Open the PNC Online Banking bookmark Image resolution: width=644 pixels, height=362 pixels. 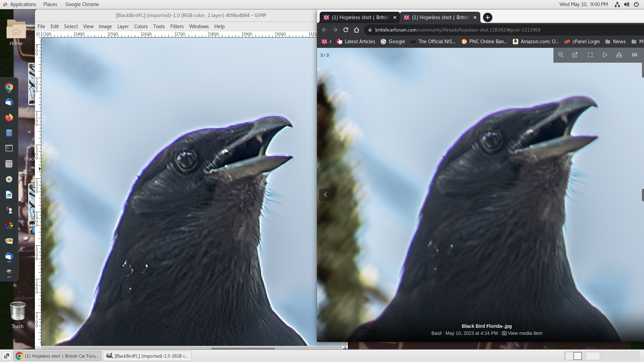(484, 42)
